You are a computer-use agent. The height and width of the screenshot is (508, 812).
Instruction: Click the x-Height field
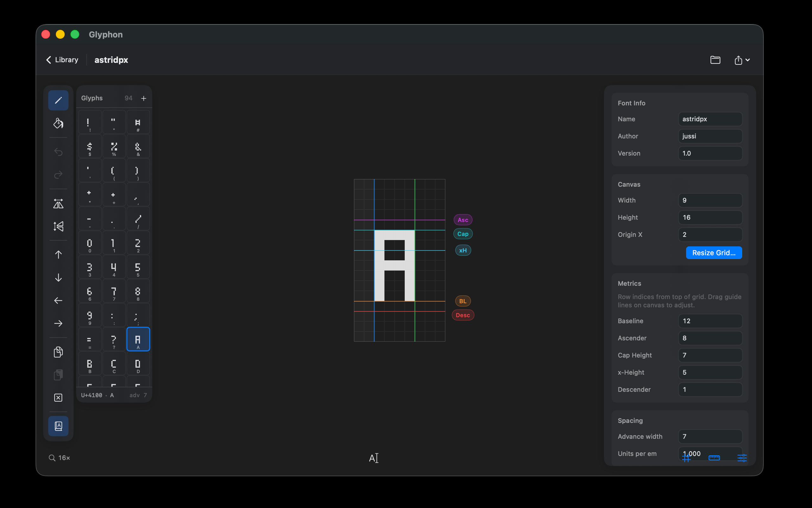(x=710, y=372)
